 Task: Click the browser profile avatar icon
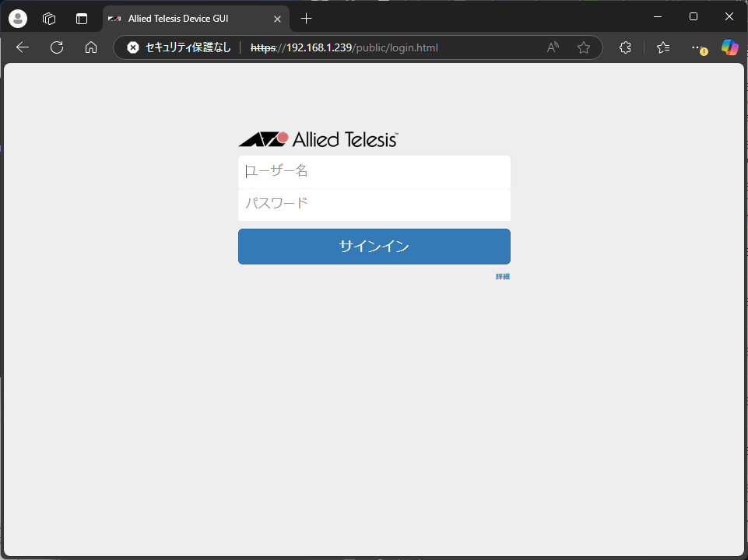(x=17, y=18)
